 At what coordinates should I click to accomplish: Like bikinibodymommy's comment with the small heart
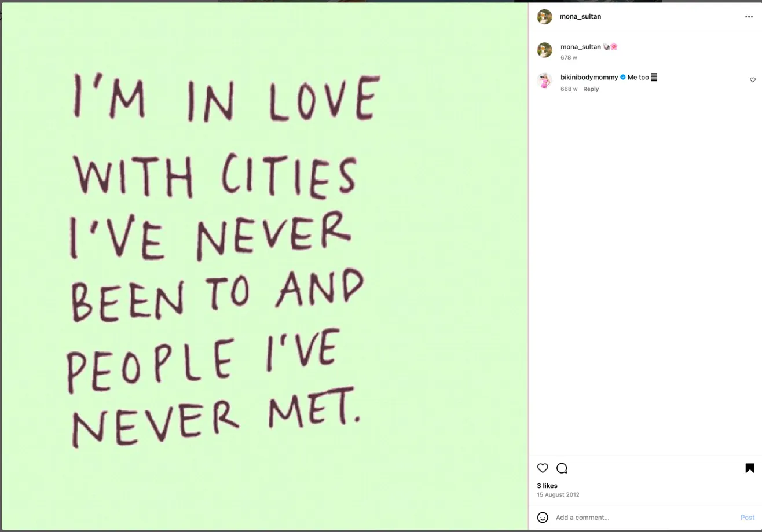tap(753, 80)
